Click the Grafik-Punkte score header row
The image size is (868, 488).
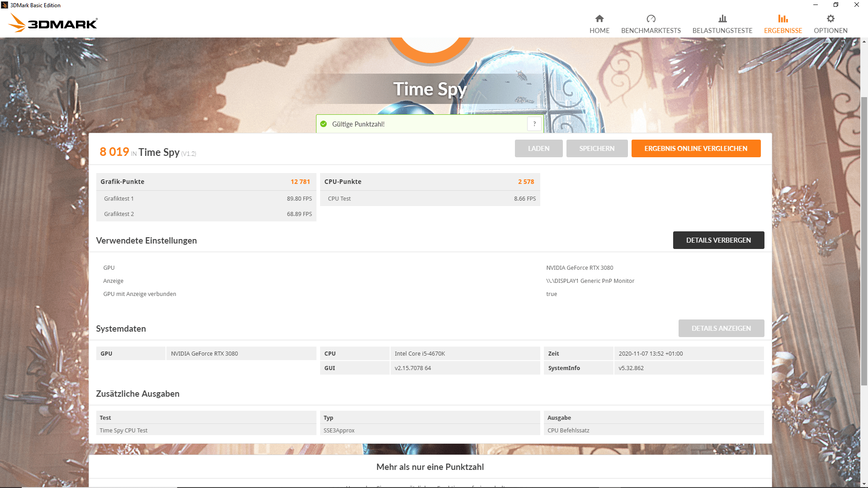pyautogui.click(x=206, y=182)
